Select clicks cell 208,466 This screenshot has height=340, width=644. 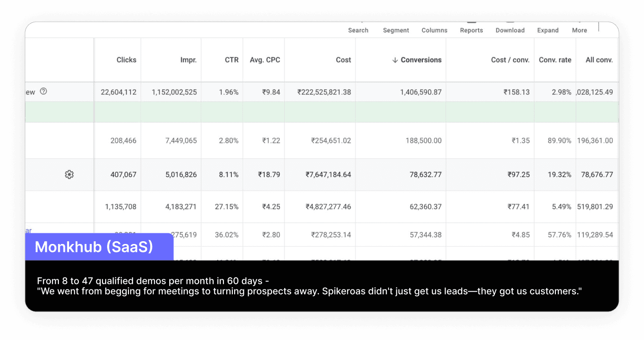(123, 141)
